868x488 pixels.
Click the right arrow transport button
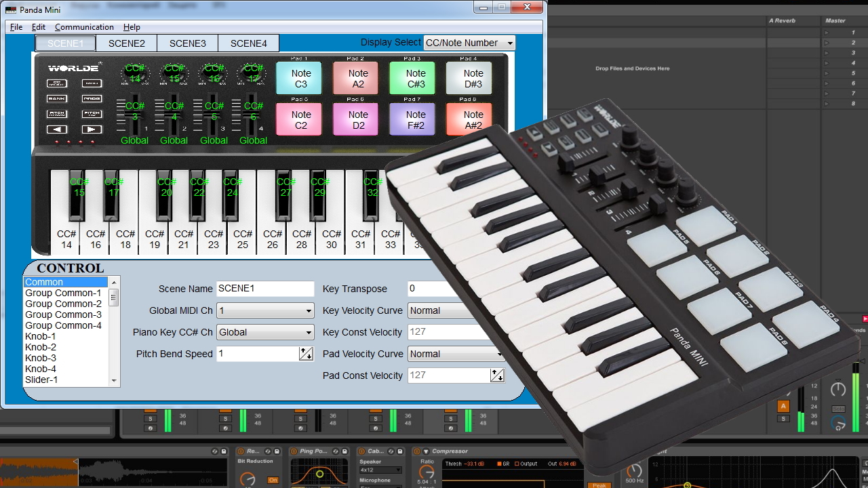pos(92,129)
